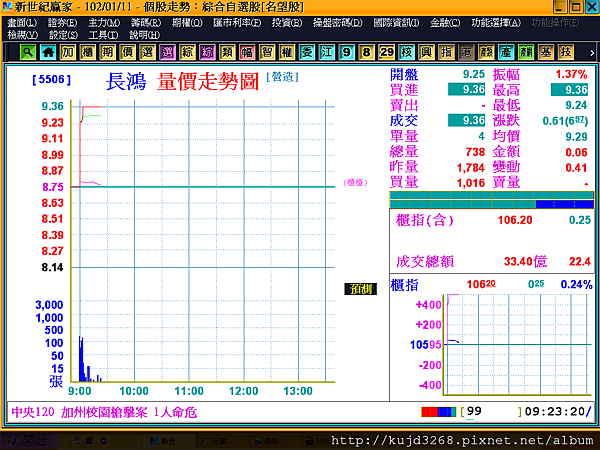This screenshot has height=450, width=600.
Task: Open the 設定(S) menu
Action: [x=63, y=35]
